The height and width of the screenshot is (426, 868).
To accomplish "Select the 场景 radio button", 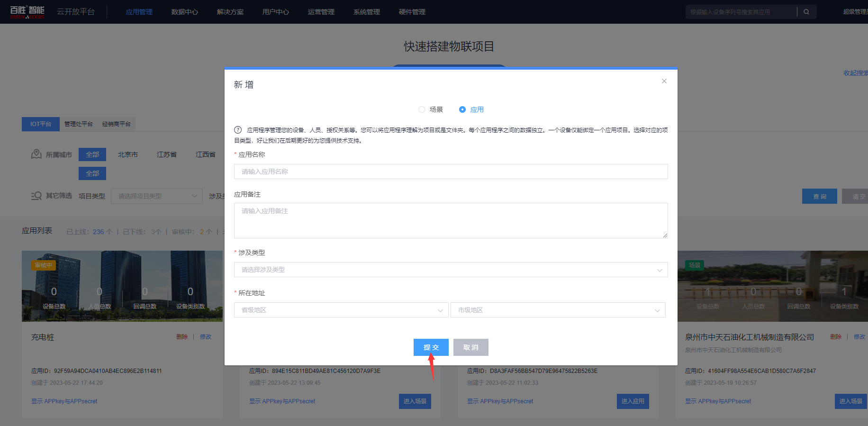I will tap(422, 109).
